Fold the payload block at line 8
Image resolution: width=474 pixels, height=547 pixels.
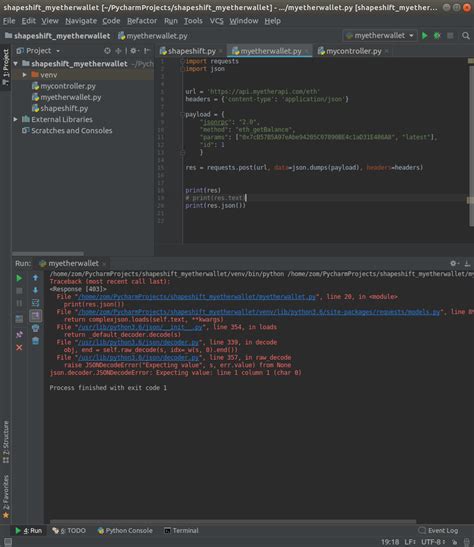click(x=182, y=114)
